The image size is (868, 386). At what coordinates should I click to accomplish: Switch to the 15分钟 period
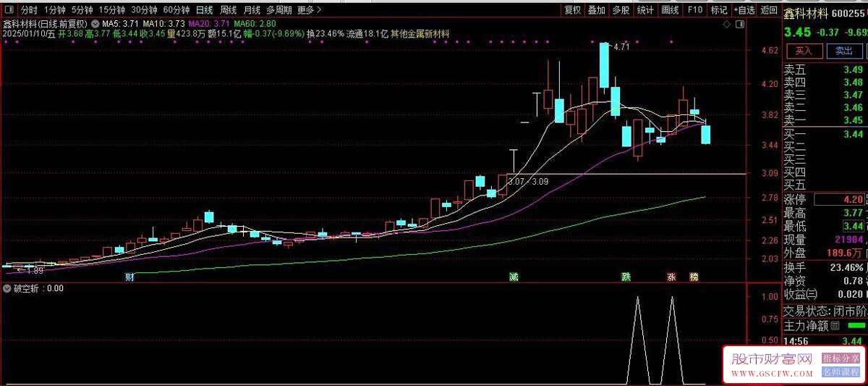(112, 10)
